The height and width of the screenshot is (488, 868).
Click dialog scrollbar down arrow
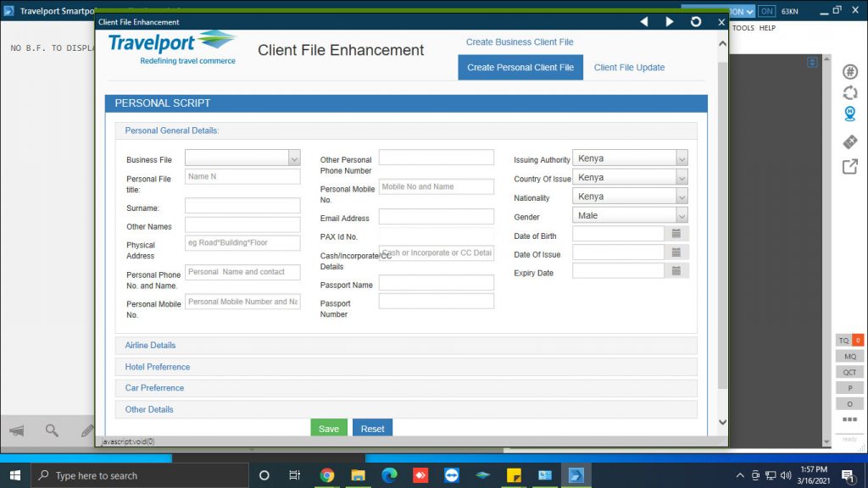click(722, 422)
